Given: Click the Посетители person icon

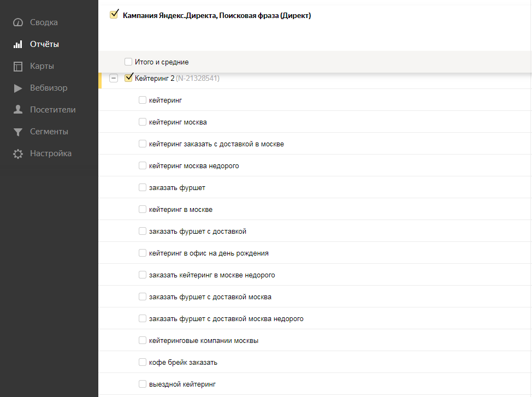Looking at the screenshot, I should [18, 110].
